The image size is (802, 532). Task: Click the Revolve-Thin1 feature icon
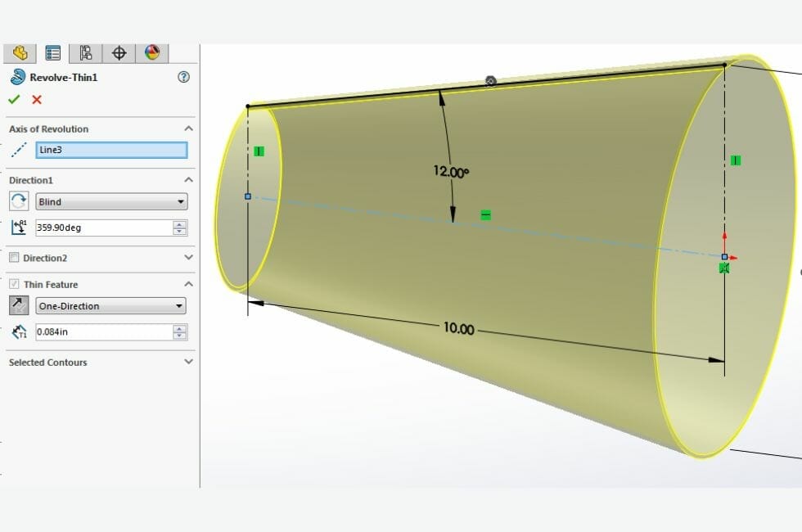click(15, 78)
